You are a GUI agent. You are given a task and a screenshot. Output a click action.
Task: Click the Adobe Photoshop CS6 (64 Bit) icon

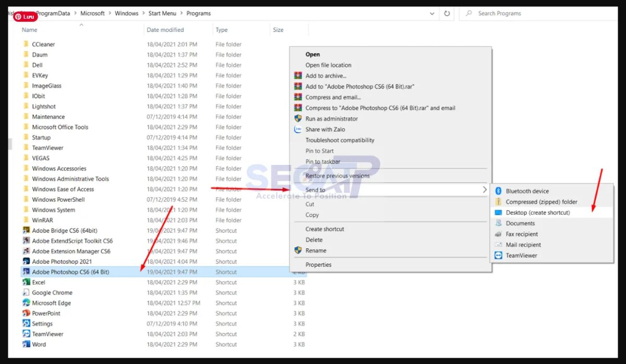(26, 272)
